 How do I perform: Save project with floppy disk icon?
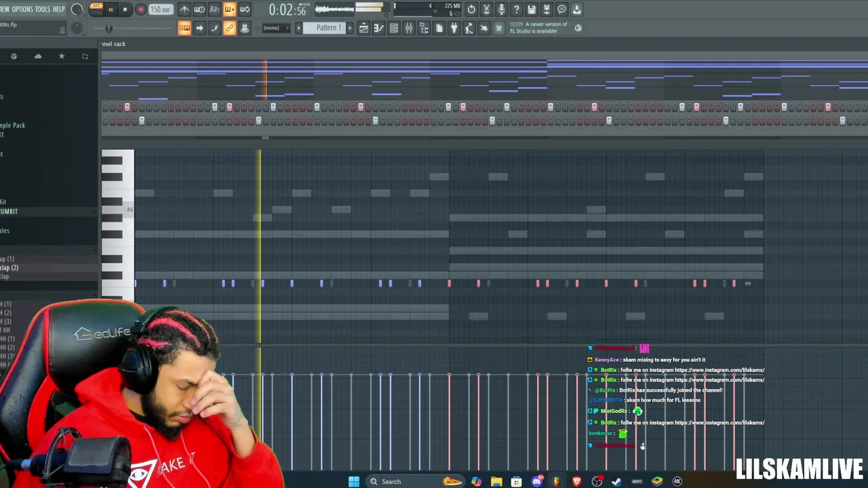click(x=532, y=9)
